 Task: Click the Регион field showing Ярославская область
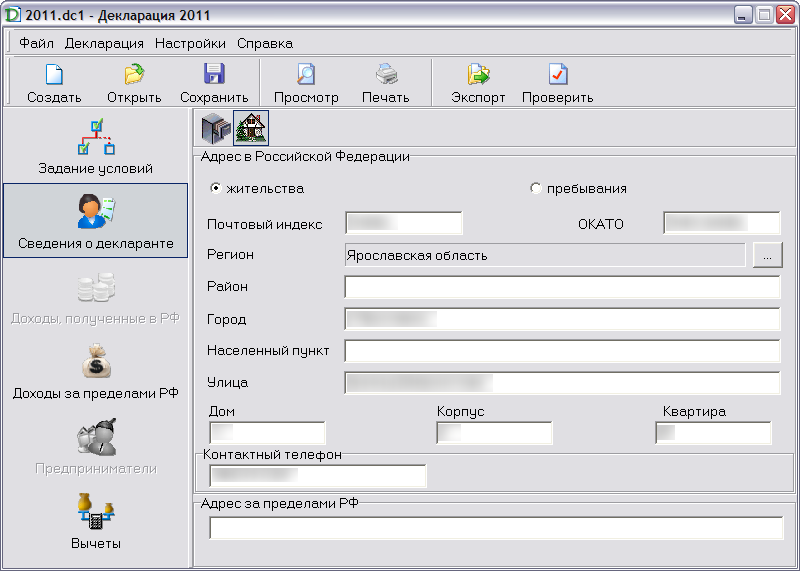[x=545, y=255]
